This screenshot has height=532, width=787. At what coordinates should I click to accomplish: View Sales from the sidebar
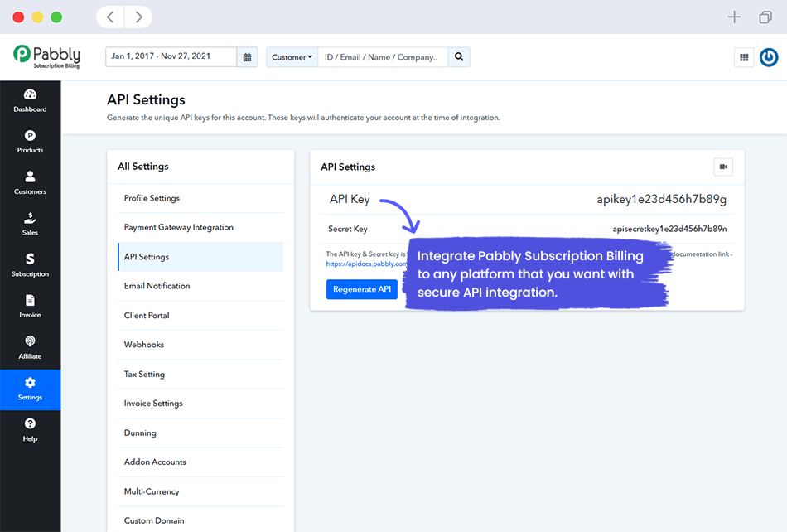click(x=30, y=225)
